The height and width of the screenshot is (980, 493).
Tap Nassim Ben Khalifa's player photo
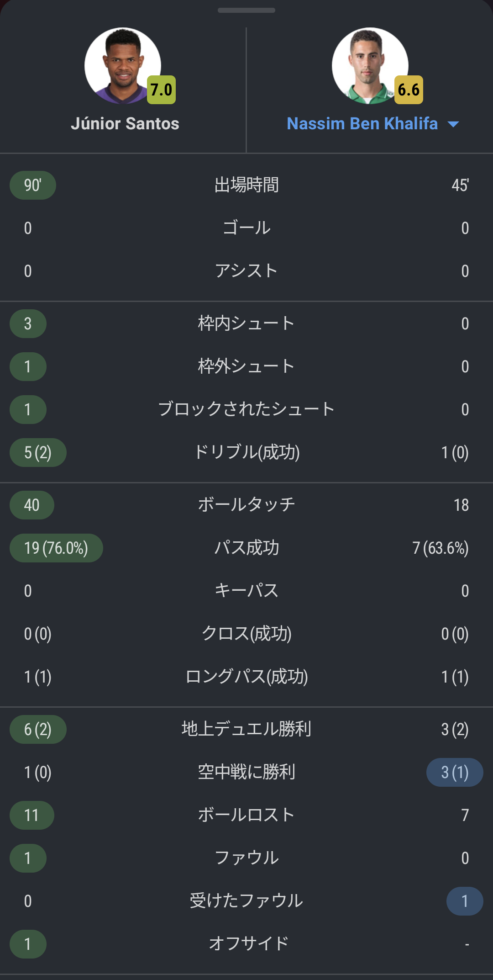click(x=370, y=65)
